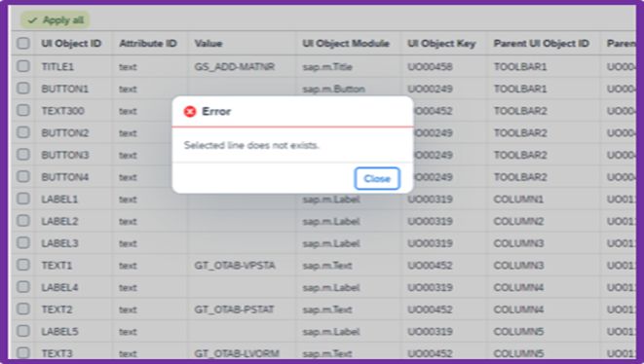This screenshot has height=364, width=644.
Task: Check the LABEL1 row checkbox
Action: click(23, 199)
